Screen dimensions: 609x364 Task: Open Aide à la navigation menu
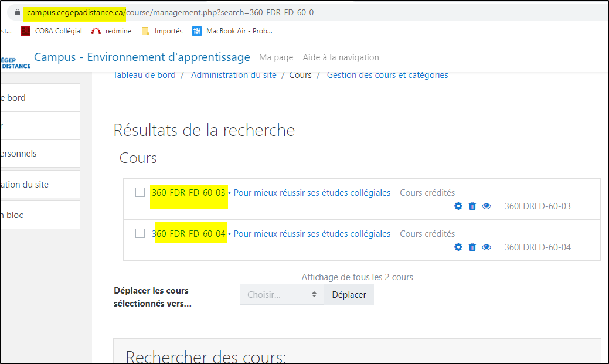[341, 57]
